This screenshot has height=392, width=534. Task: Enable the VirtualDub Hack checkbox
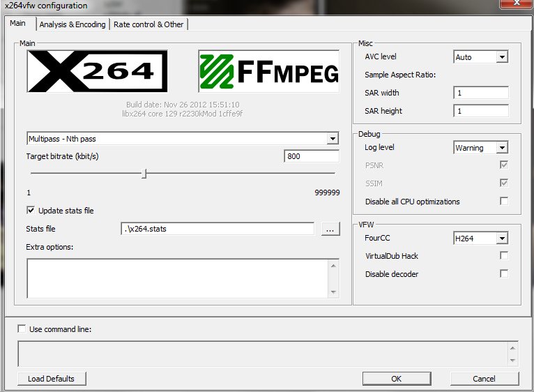pyautogui.click(x=504, y=255)
